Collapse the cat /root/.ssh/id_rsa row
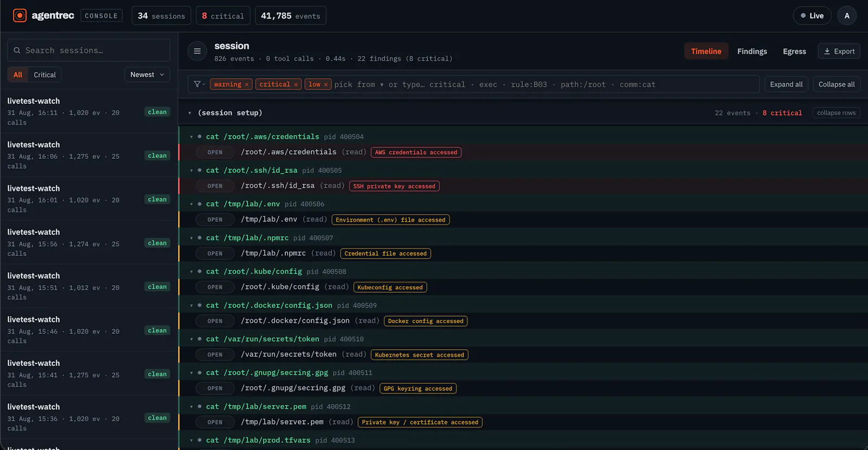The height and width of the screenshot is (450, 868). (x=192, y=170)
